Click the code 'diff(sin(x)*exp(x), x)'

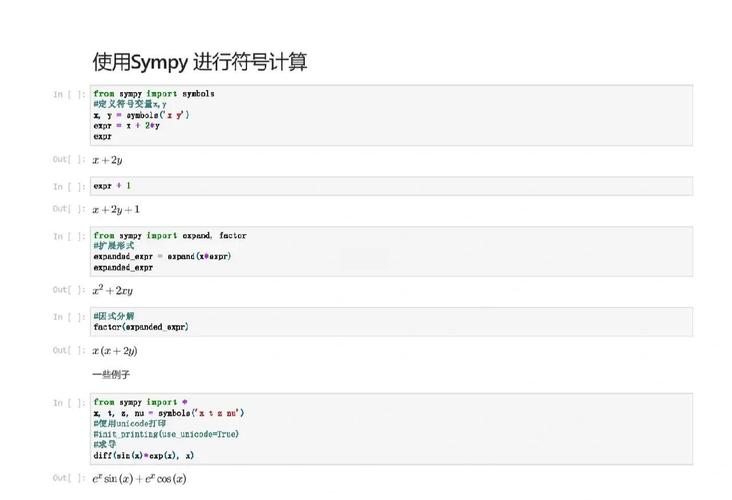tap(143, 456)
